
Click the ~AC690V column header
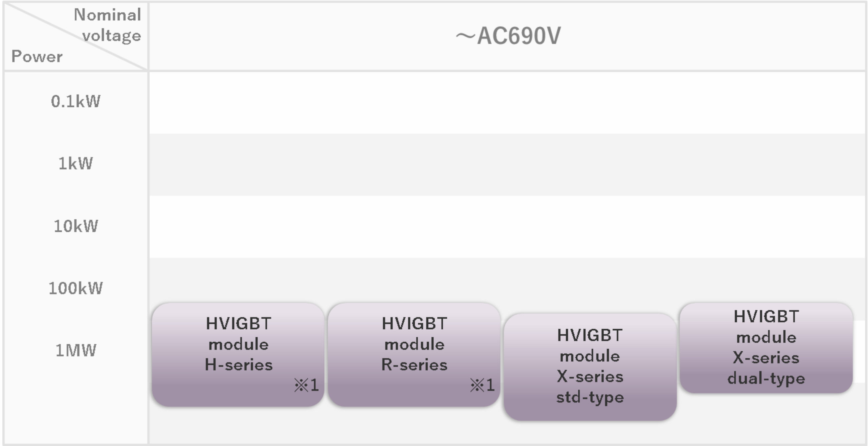(508, 36)
